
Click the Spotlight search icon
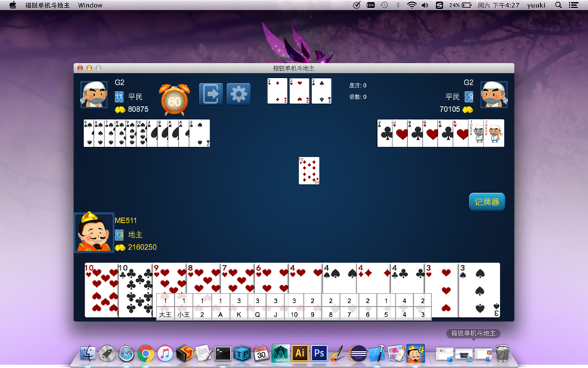[559, 5]
